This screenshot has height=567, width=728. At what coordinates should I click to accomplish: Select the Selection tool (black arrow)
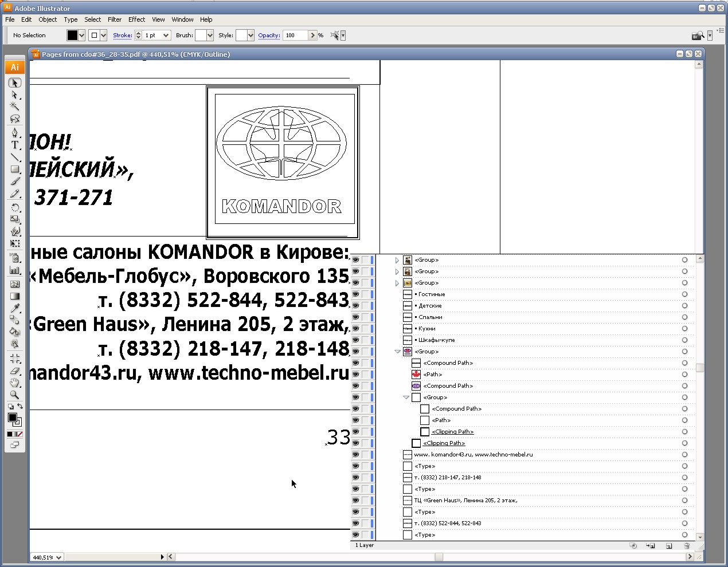pos(15,83)
